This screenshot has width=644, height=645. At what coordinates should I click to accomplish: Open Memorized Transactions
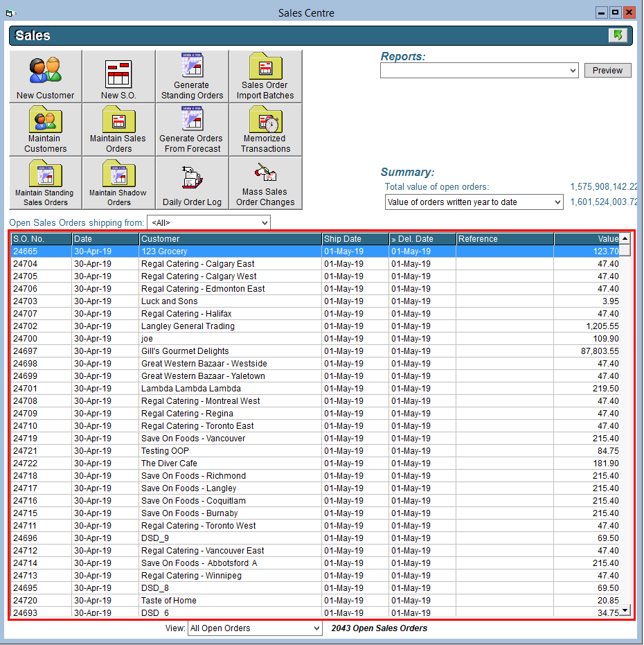[265, 130]
